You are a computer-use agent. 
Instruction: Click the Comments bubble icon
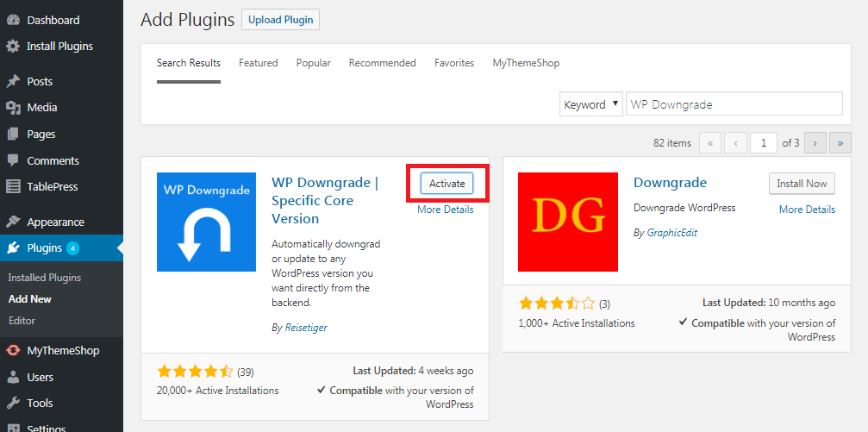13,160
